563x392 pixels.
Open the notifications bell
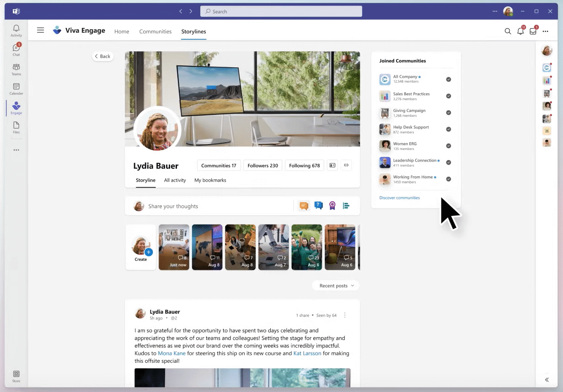(x=520, y=31)
